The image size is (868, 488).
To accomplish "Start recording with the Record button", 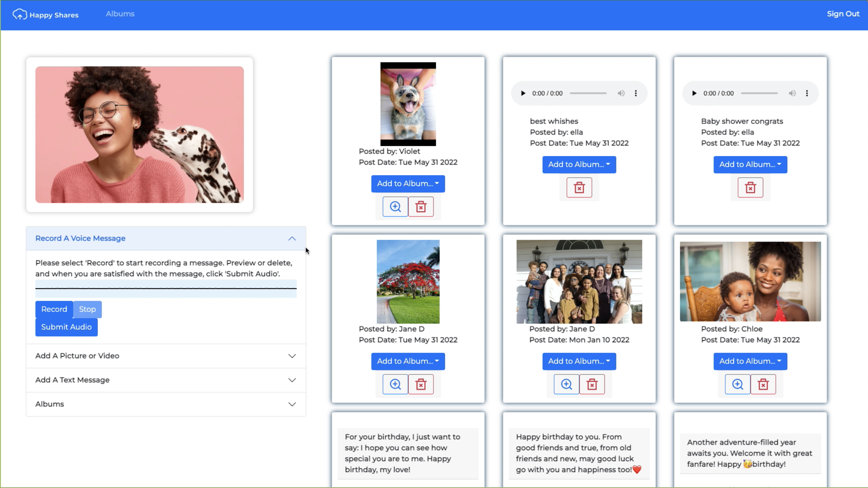I will [x=54, y=309].
